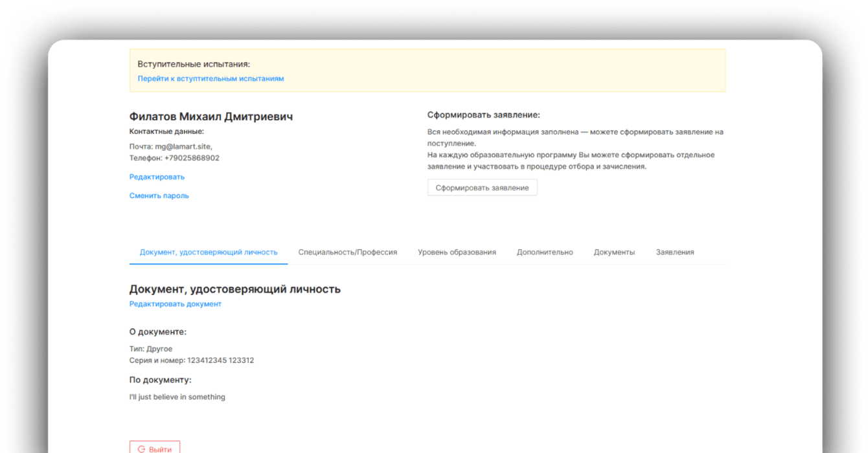Click the "О документе:" subheading
Image resolution: width=868 pixels, height=453 pixels.
tap(158, 331)
